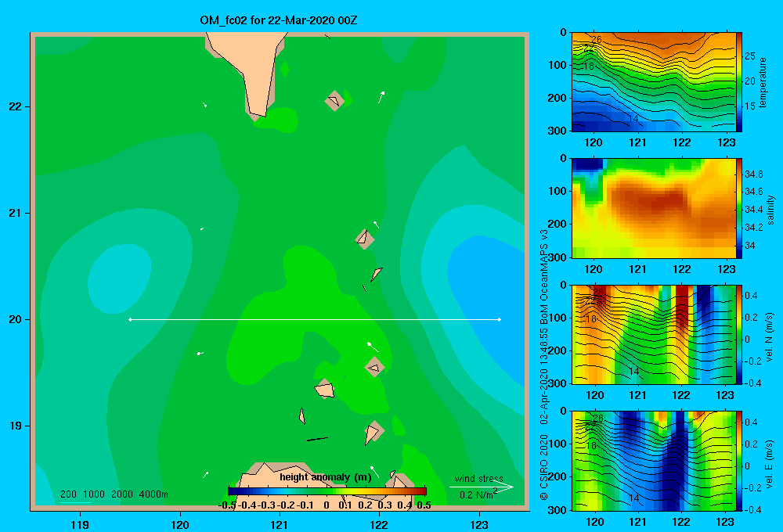Click the wind vector near 121.9E, 19.7N
This screenshot has width=783, height=532.
(x=373, y=347)
